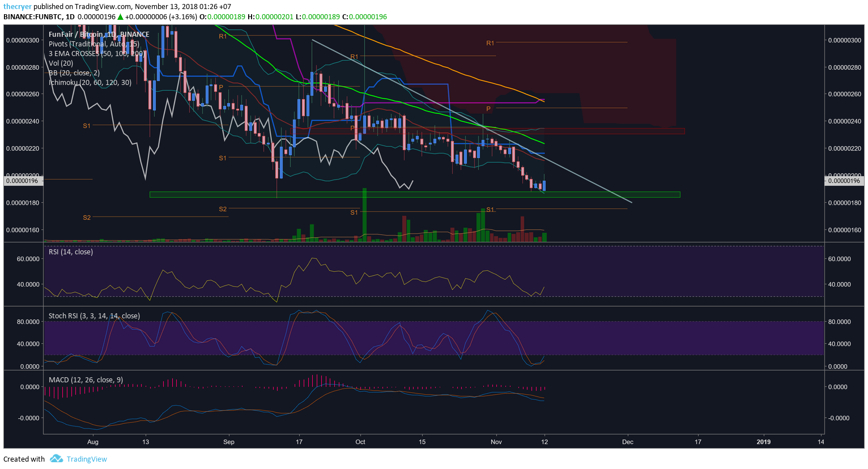Select the Vol (20) indicator label
The height and width of the screenshot is (469, 868).
coord(61,63)
